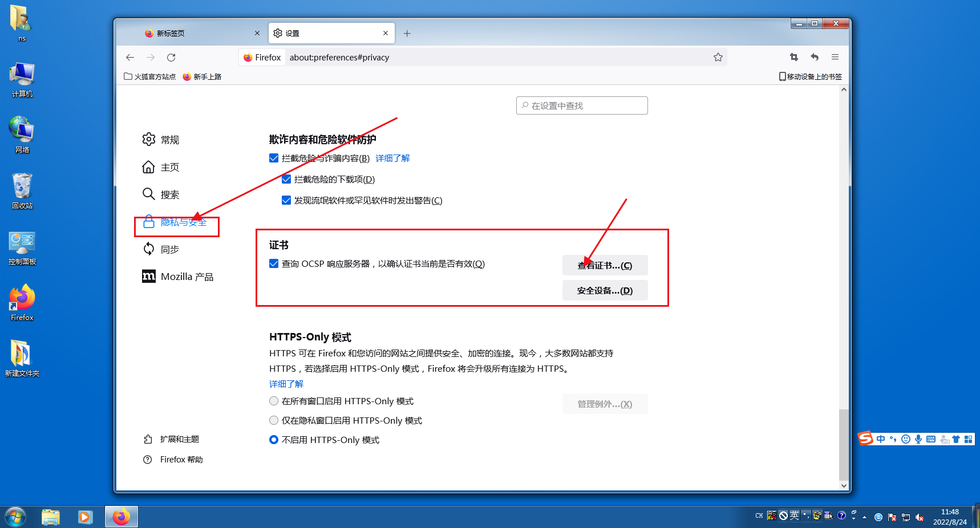Open 搜索 settings category
This screenshot has width=980, height=528.
pos(161,194)
